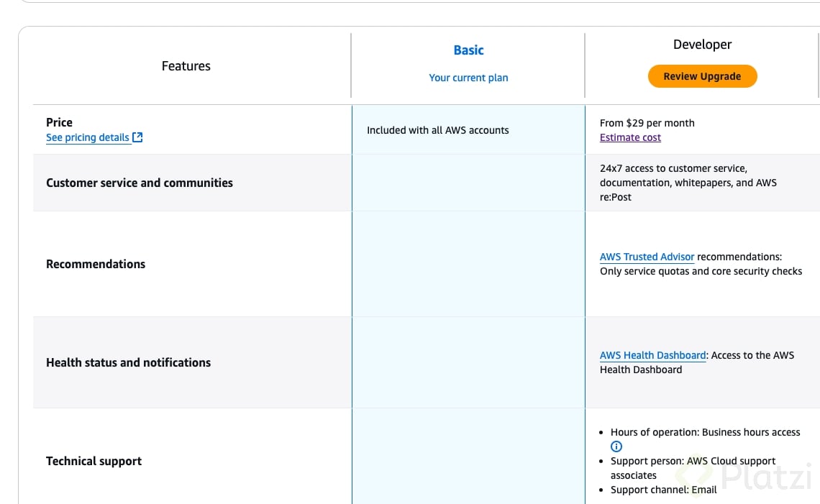
Task: Click the Support channel: Email bullet
Action: pyautogui.click(x=663, y=490)
